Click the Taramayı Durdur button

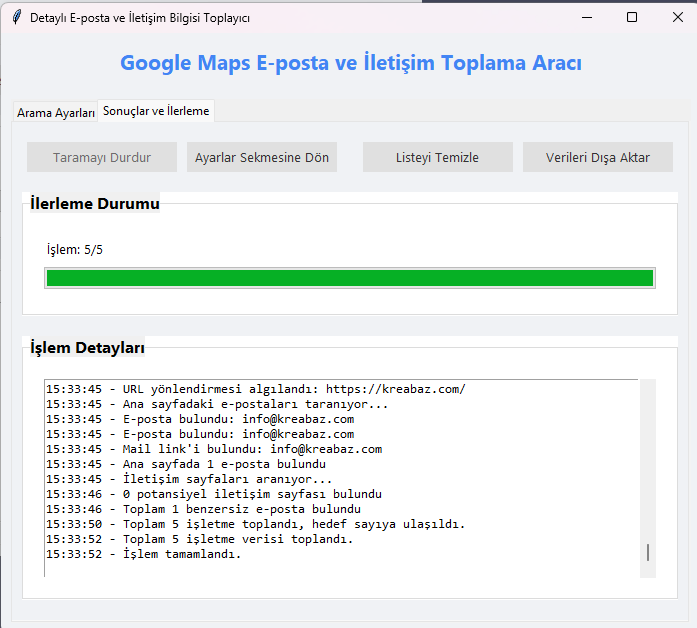pyautogui.click(x=102, y=157)
